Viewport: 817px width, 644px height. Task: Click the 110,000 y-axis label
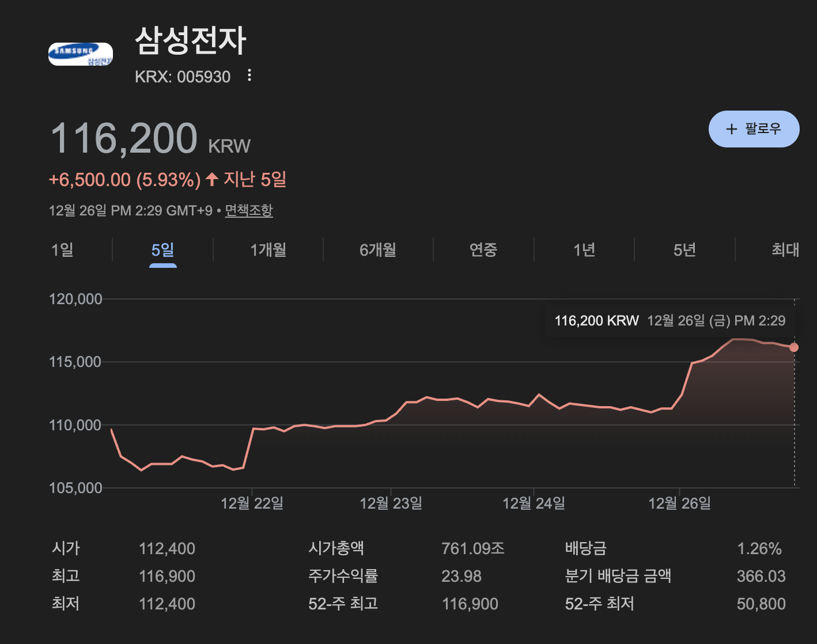pos(75,425)
